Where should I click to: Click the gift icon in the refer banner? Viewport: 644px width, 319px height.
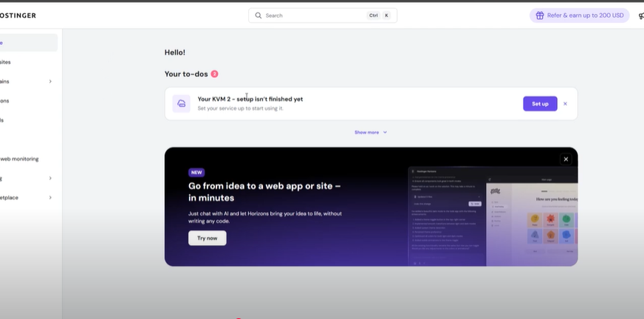pyautogui.click(x=540, y=16)
